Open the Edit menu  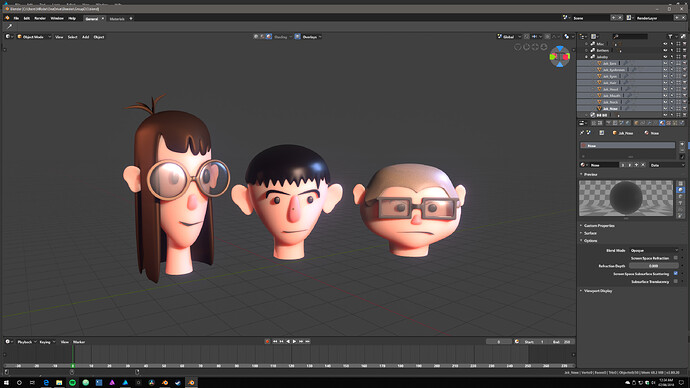point(27,18)
